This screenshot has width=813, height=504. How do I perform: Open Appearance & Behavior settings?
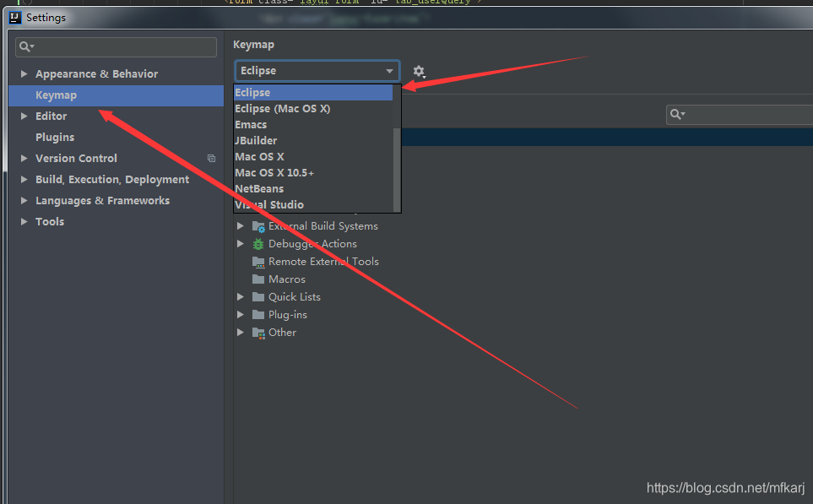(96, 74)
